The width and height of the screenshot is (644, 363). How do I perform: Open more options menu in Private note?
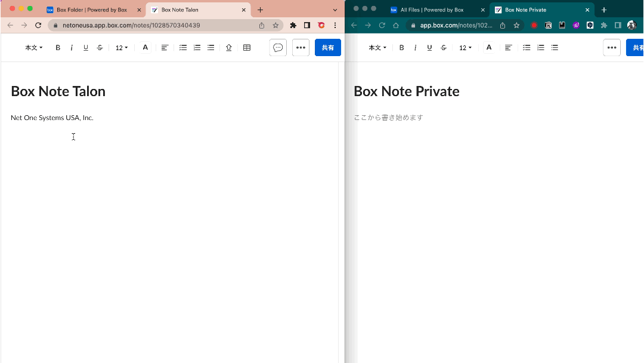[x=612, y=48]
